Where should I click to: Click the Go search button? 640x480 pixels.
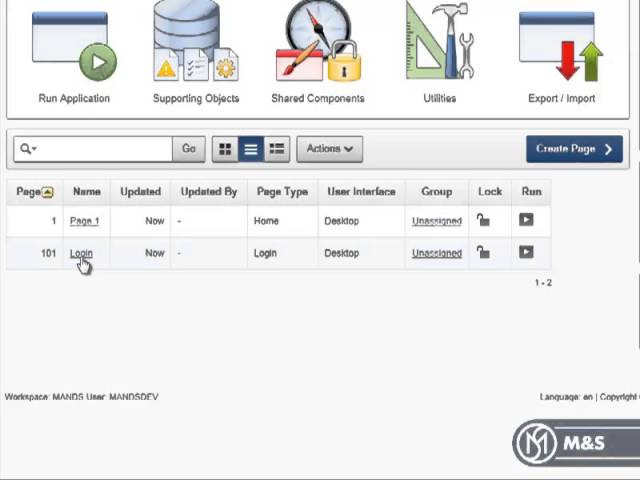[189, 149]
